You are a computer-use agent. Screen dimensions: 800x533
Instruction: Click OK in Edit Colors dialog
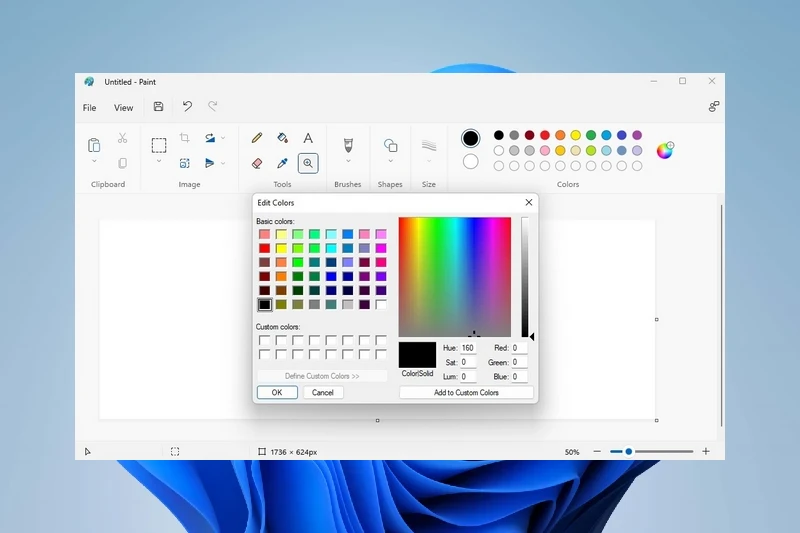(x=277, y=393)
